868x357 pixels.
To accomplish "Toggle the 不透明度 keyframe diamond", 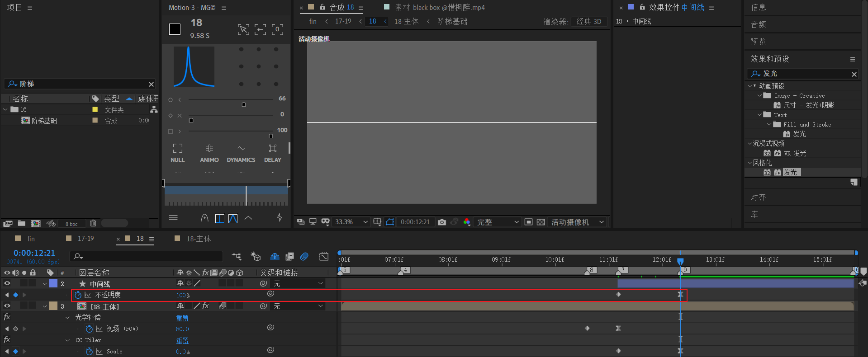I will click(15, 295).
